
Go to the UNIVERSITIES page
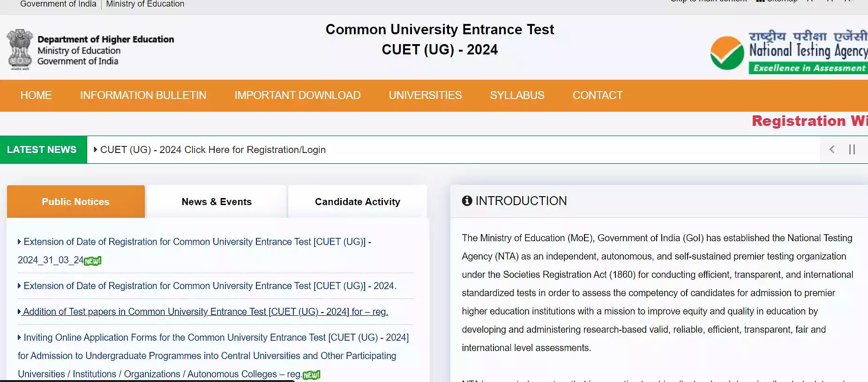coord(425,95)
